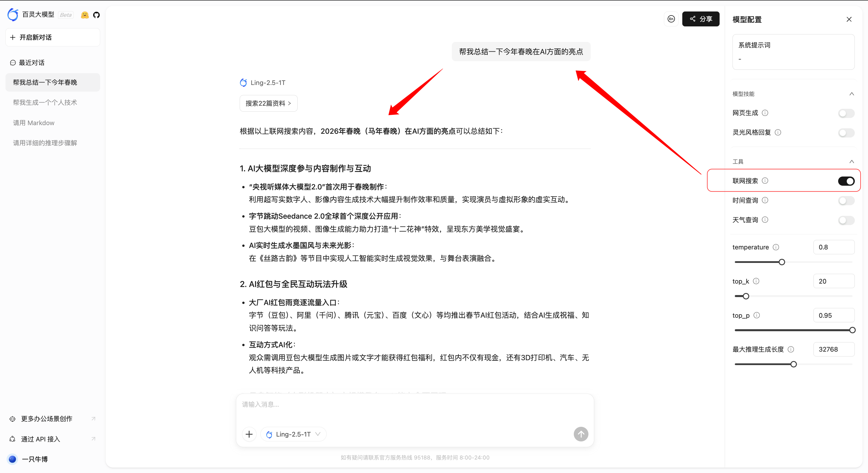Start a new chat with 开启新对话
Image resolution: width=868 pixels, height=473 pixels.
53,37
